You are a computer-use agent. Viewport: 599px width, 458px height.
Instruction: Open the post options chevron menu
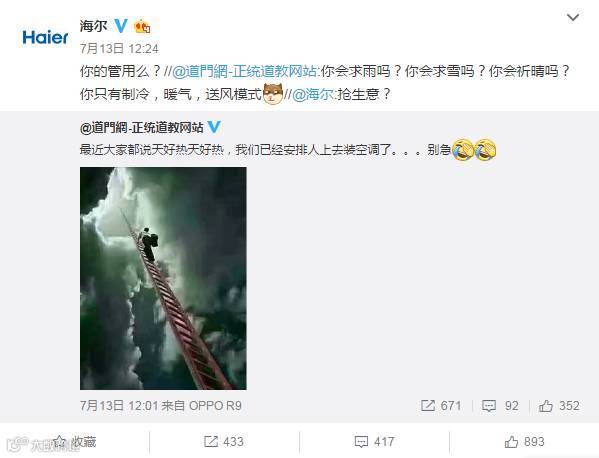(573, 18)
